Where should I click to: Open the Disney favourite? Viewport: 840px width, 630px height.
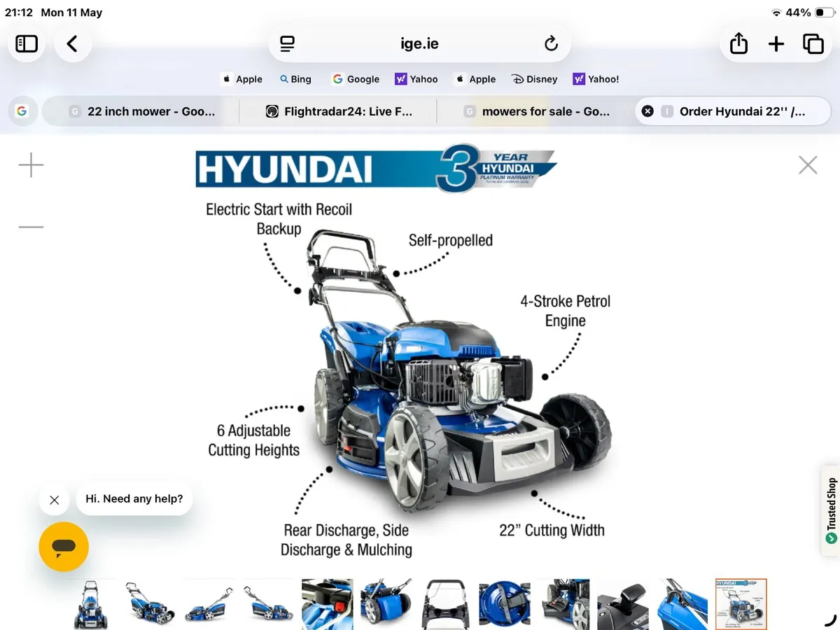pos(535,79)
